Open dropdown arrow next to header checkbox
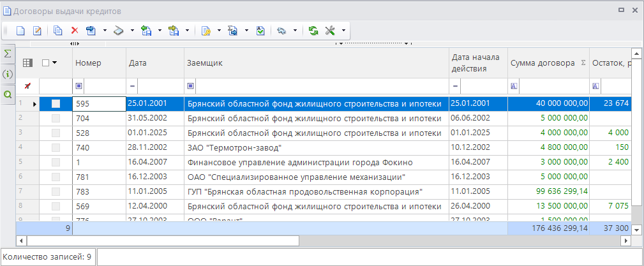This screenshot has width=644, height=266. (55, 63)
